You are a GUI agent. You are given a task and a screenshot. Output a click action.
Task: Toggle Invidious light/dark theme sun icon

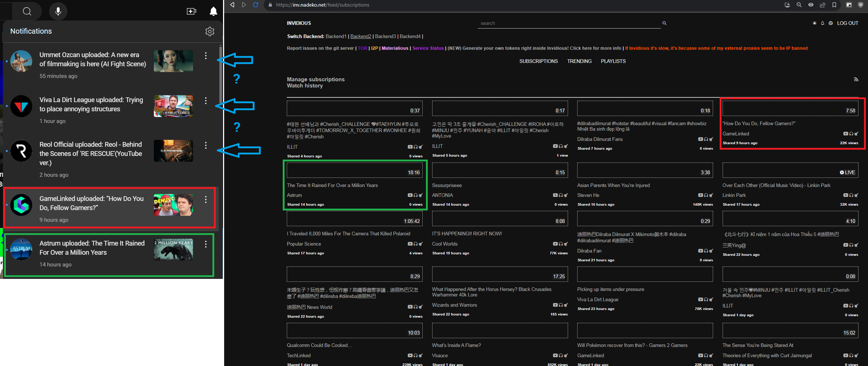pyautogui.click(x=815, y=23)
